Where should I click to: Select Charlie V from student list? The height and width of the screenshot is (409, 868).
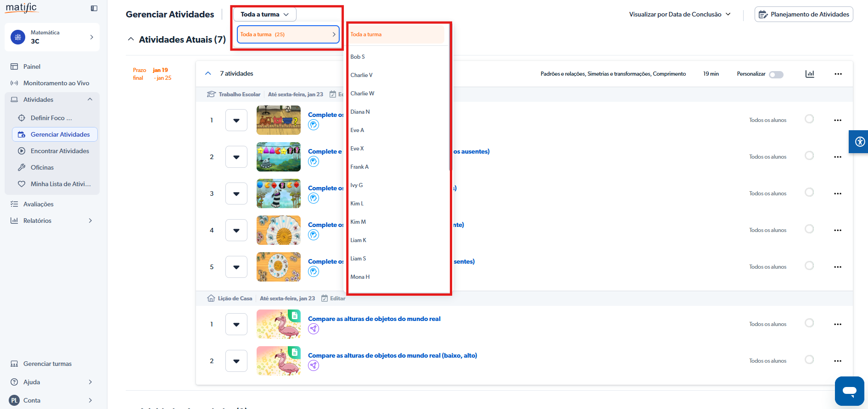coord(361,75)
